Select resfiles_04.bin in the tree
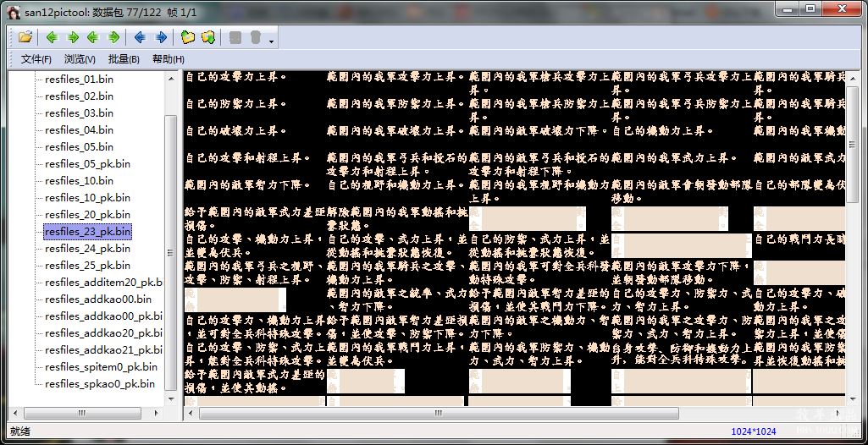This screenshot has width=868, height=445. [79, 130]
